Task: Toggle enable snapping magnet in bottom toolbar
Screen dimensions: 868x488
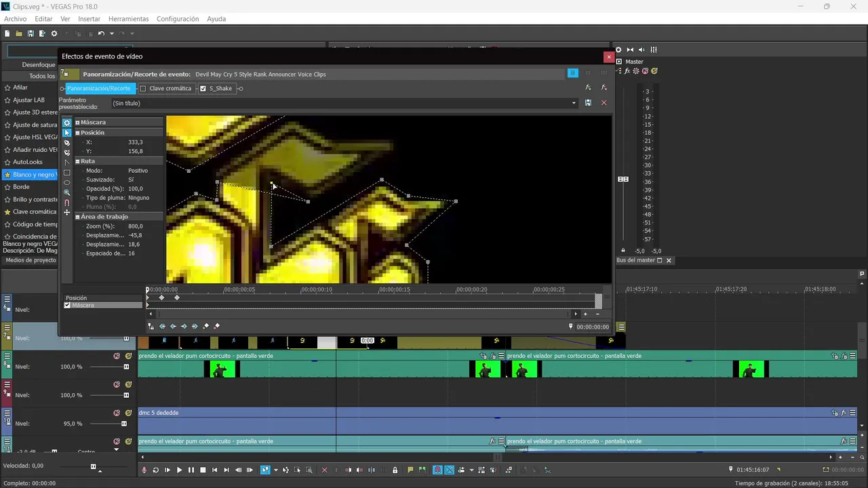Action: tap(437, 470)
